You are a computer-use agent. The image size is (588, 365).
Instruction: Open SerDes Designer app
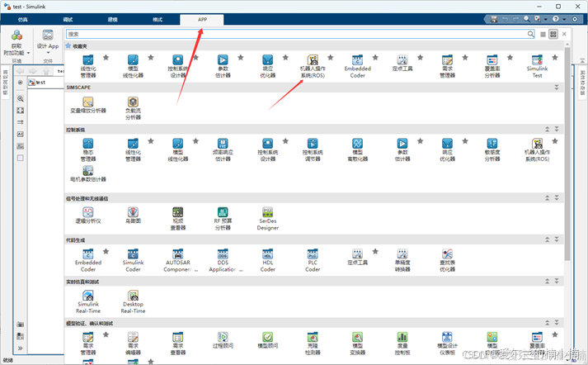point(268,219)
